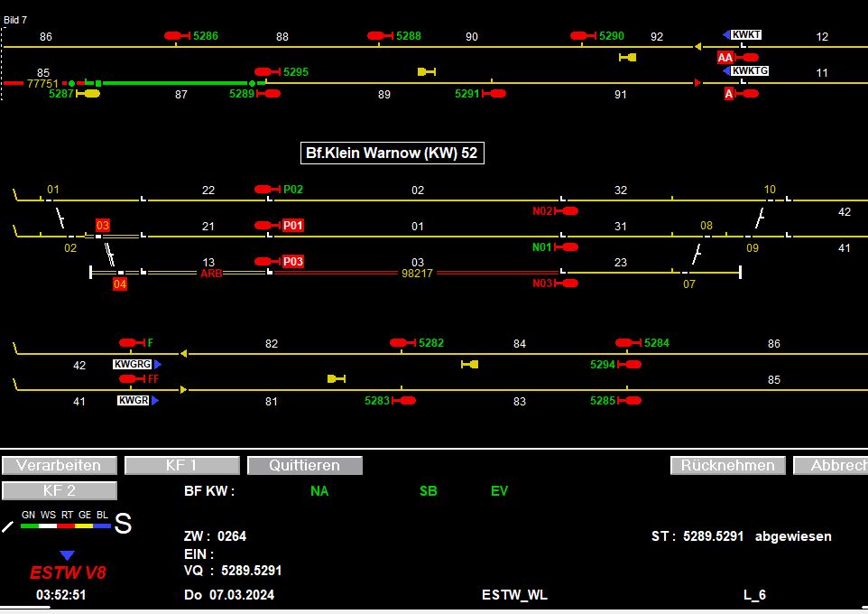This screenshot has height=614, width=868.
Task: Click the Bf.Klein Warnow (KW) 52 station label
Action: tap(392, 153)
